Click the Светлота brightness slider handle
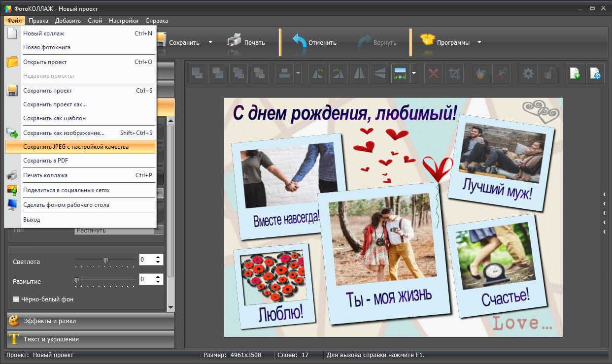 [105, 260]
